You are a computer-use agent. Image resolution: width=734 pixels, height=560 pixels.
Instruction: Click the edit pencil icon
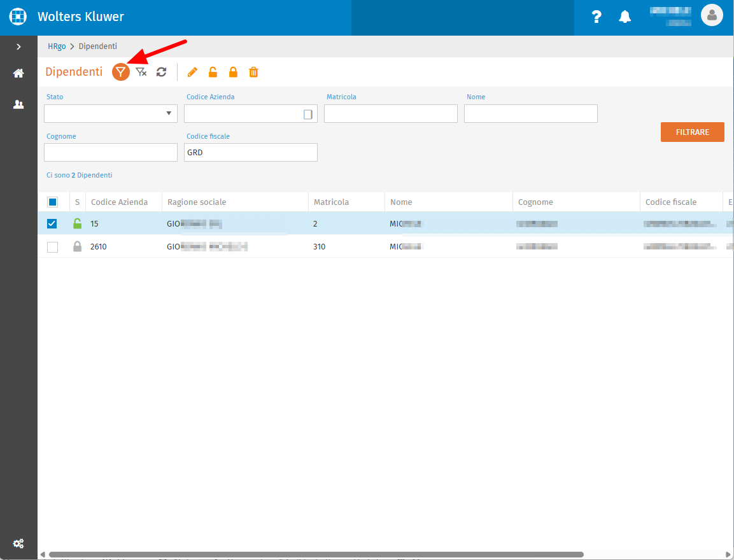click(192, 72)
